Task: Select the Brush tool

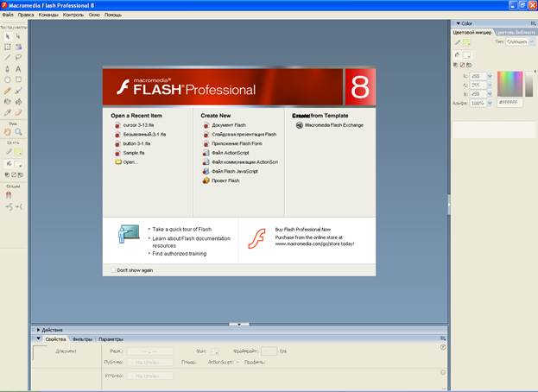Action: pos(18,91)
